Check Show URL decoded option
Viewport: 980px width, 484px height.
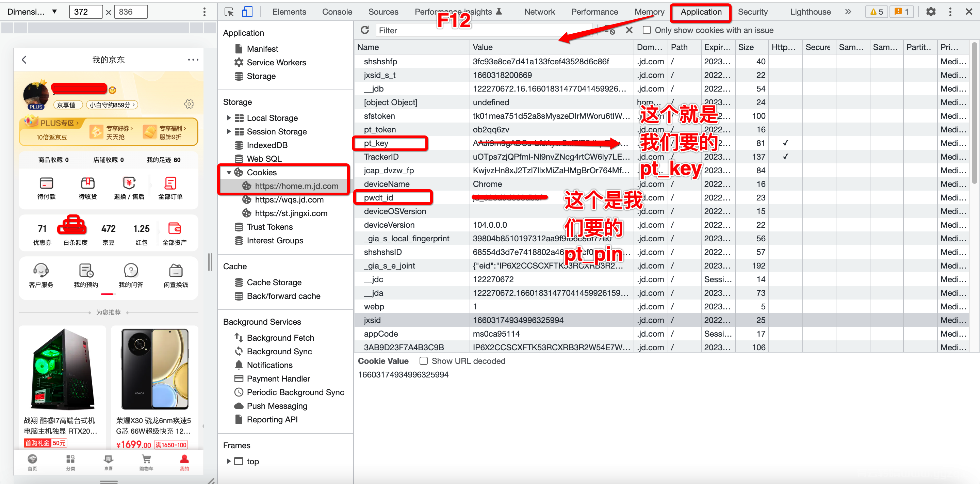coord(423,361)
